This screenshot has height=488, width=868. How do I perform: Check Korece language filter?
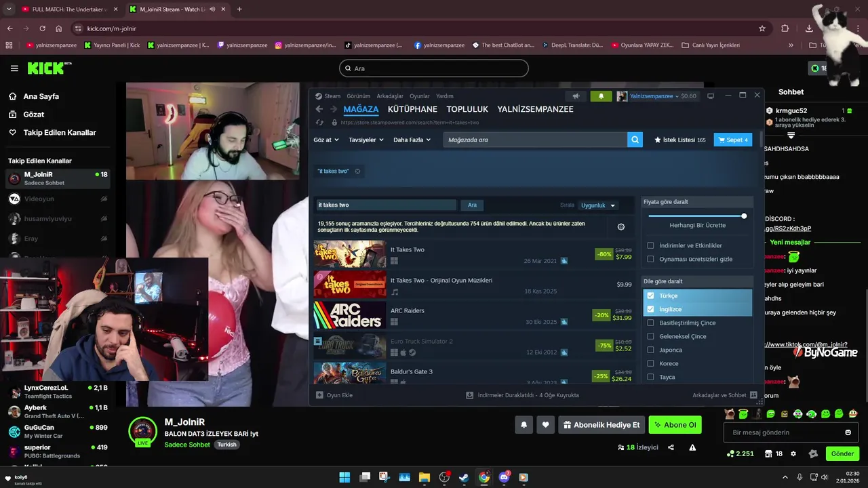650,363
